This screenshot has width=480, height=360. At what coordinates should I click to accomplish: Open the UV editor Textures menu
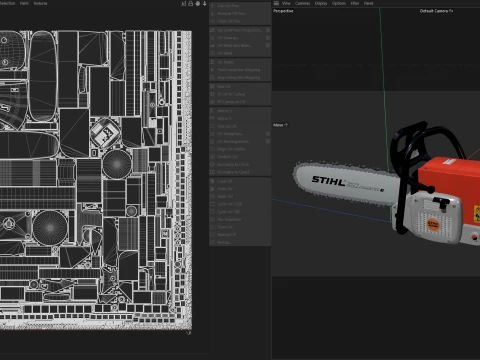[x=40, y=3]
